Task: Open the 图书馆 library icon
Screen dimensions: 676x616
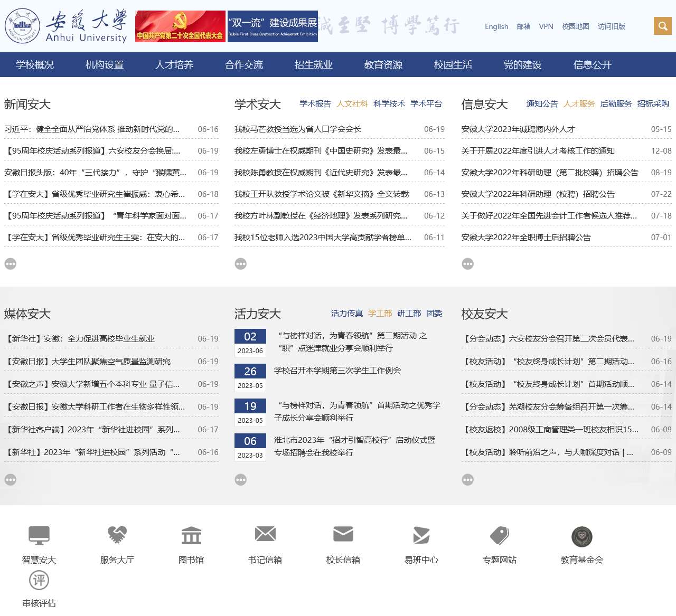Action: [x=191, y=534]
